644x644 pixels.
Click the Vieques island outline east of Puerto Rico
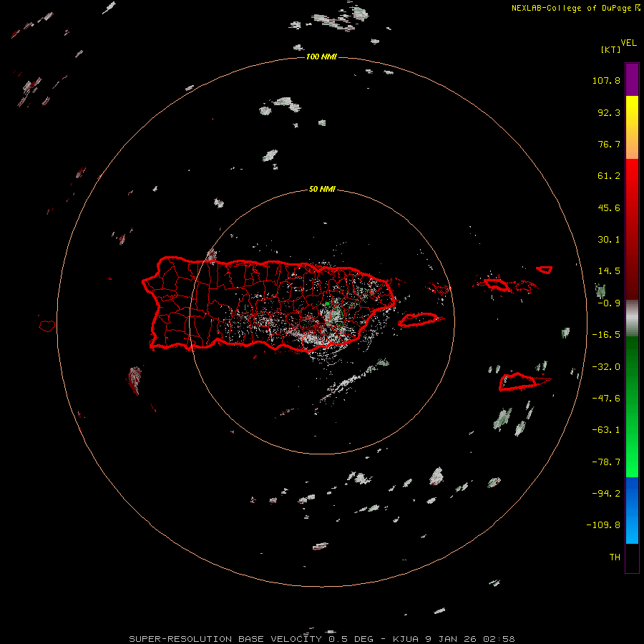coord(418,320)
